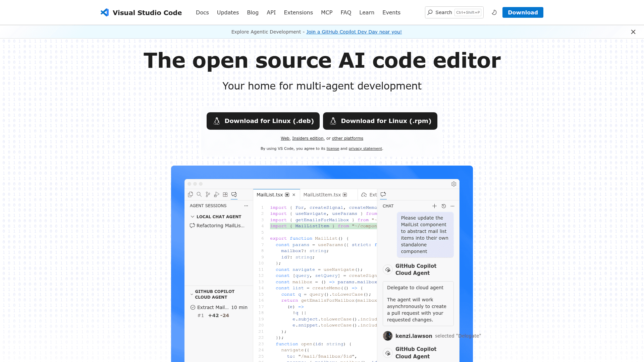This screenshot has height=362, width=644.
Task: Click kenzi.lawson's avatar in chat
Action: (x=388, y=336)
